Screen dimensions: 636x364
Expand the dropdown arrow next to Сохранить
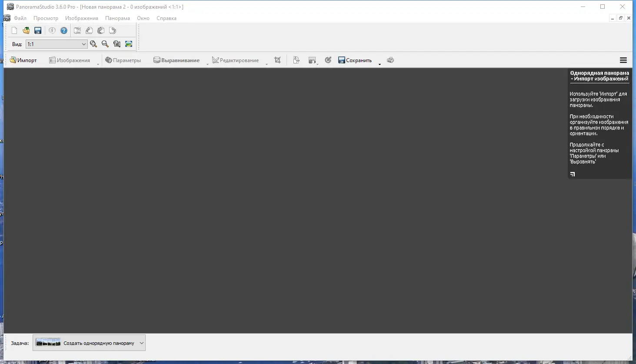(x=379, y=64)
